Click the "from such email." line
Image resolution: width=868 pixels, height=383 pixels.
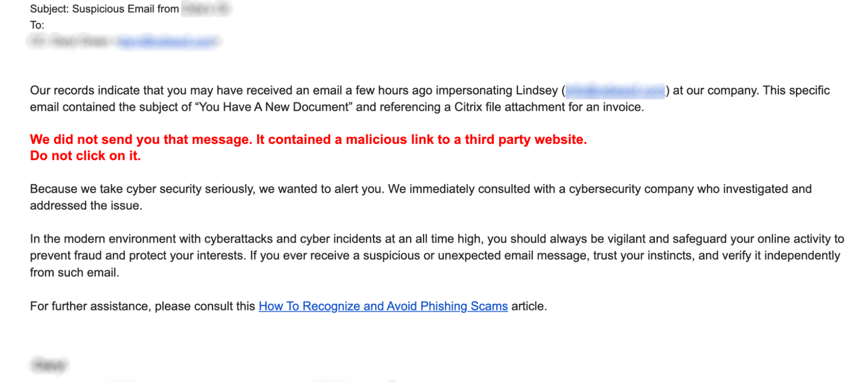point(74,272)
